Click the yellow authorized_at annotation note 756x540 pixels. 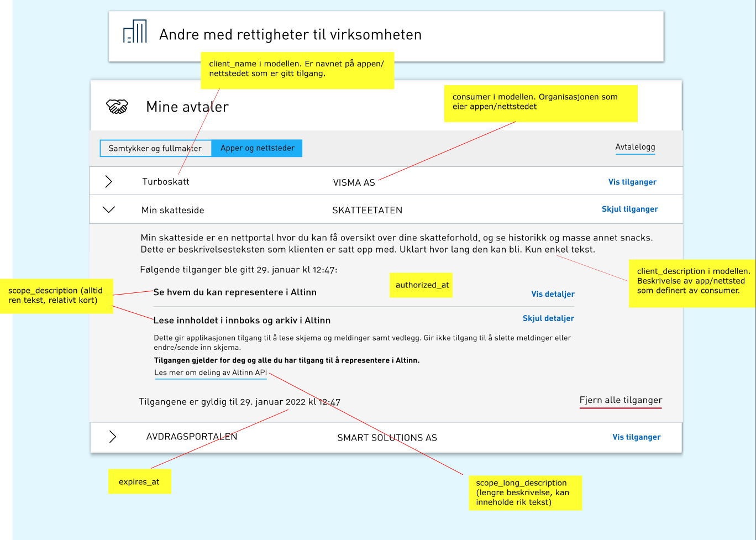422,285
